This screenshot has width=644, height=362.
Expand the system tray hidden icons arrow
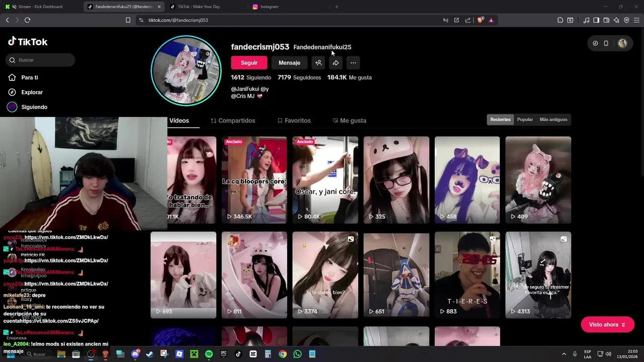(x=564, y=354)
